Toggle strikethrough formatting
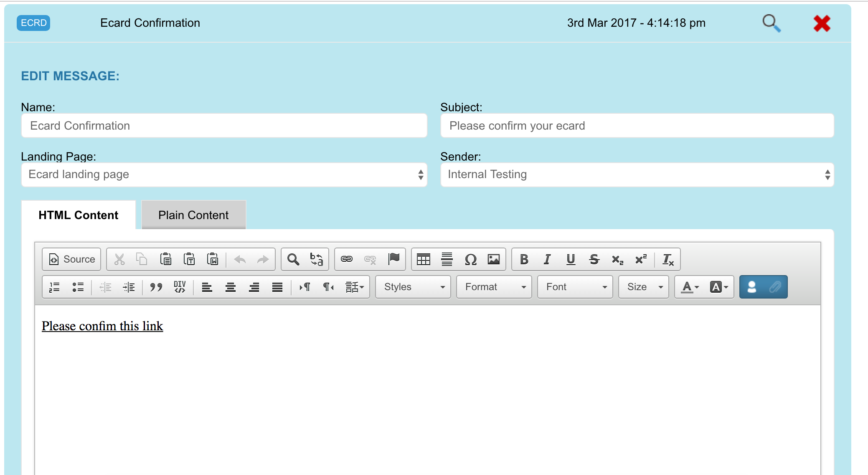Screen dimensions: 868x475 594,260
